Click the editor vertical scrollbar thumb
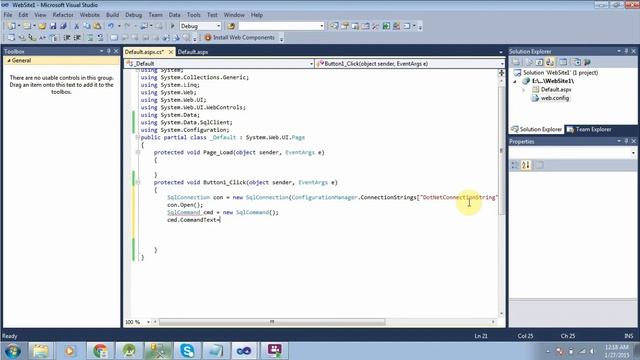This screenshot has width=640, height=360. coord(502,151)
